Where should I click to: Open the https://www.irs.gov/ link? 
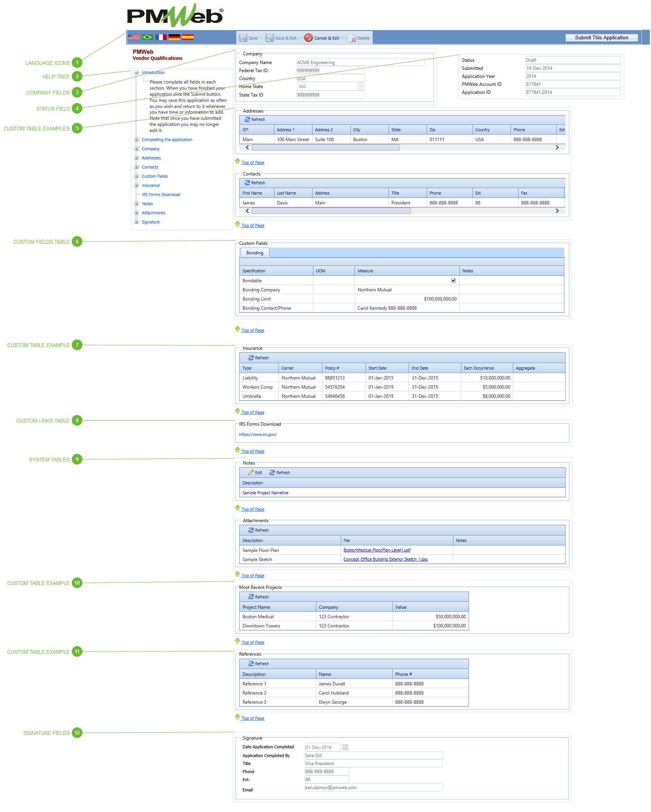[258, 434]
